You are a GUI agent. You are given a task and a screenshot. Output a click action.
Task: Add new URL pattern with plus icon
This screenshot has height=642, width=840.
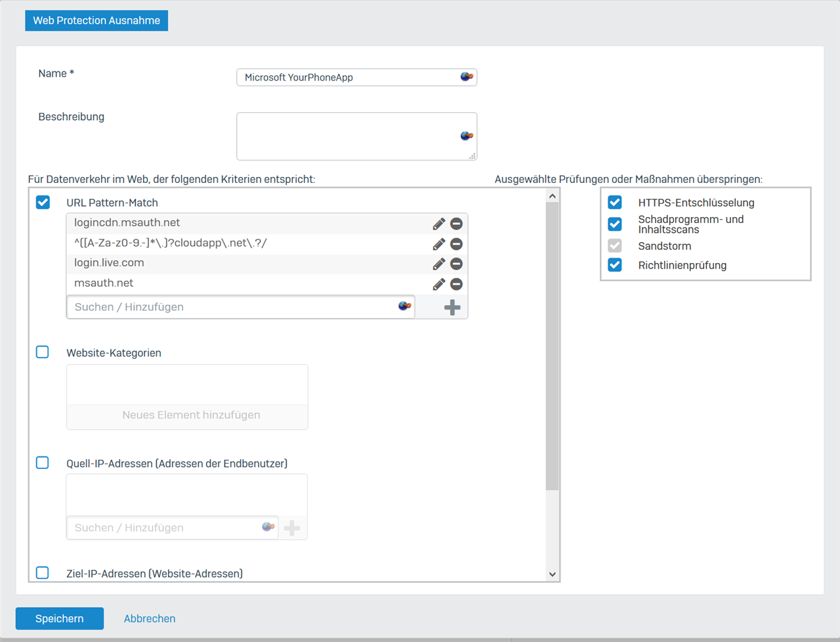coord(452,308)
